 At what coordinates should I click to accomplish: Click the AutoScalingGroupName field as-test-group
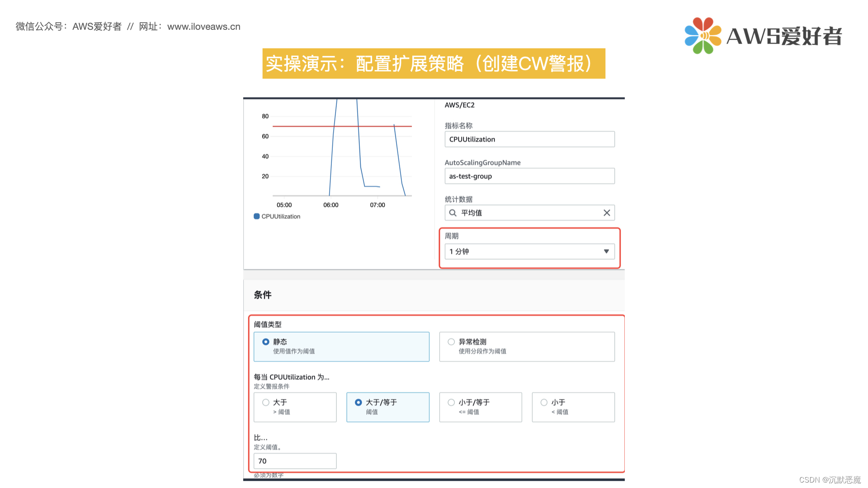(529, 176)
